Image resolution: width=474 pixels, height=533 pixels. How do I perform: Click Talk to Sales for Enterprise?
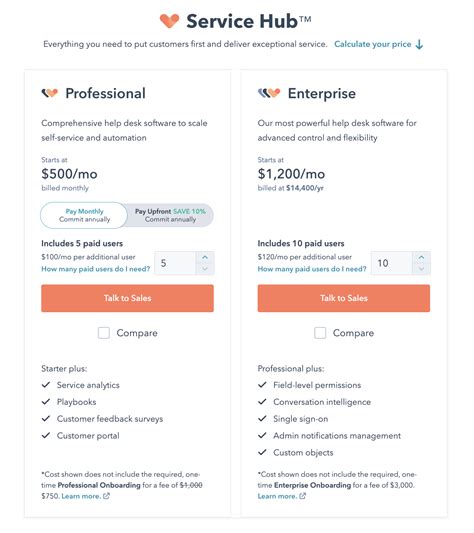point(344,298)
